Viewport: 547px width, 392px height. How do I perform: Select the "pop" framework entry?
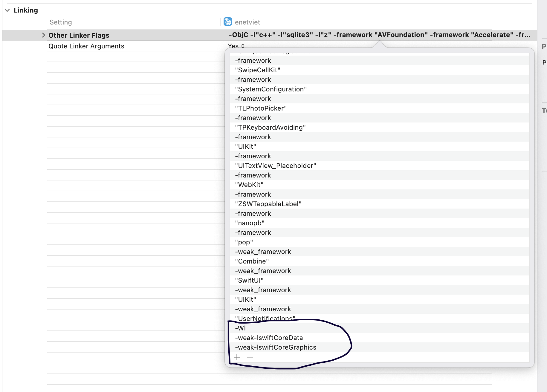coord(244,242)
